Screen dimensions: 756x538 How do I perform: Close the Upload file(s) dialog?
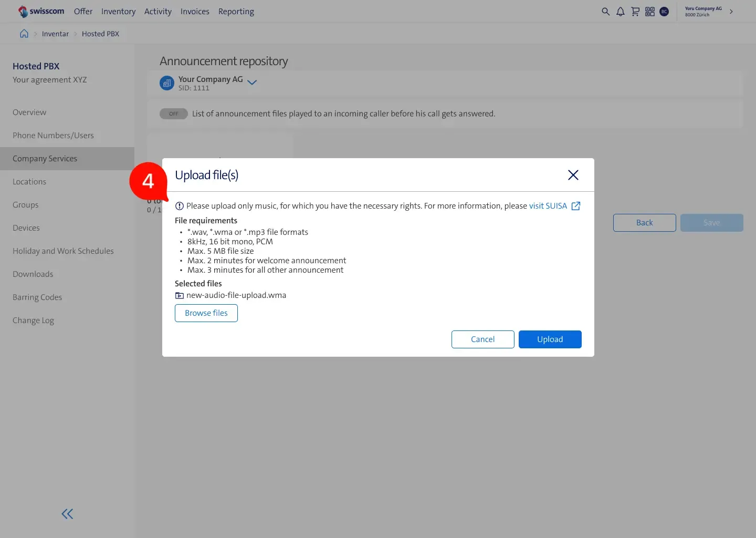point(573,175)
